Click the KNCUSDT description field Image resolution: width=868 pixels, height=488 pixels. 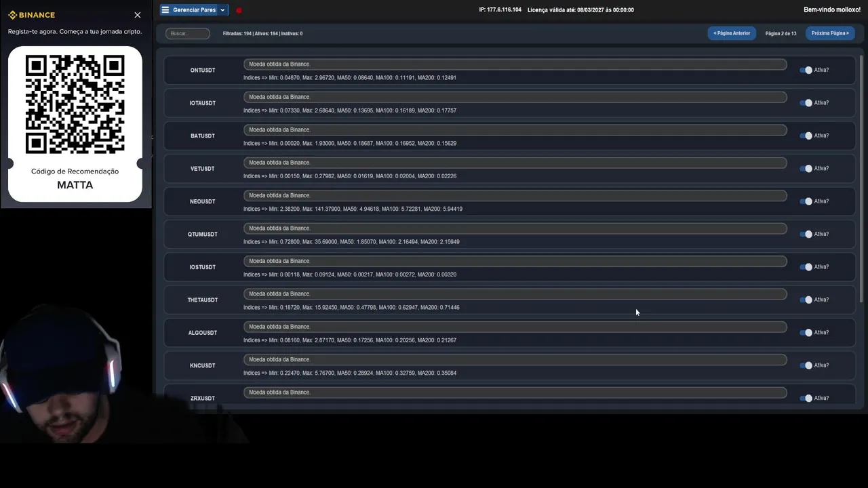[515, 360]
